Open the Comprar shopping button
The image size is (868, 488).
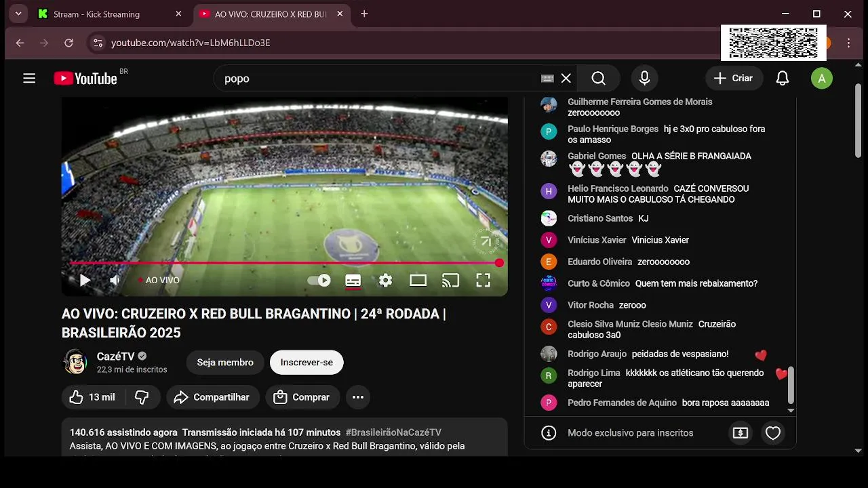(x=302, y=397)
